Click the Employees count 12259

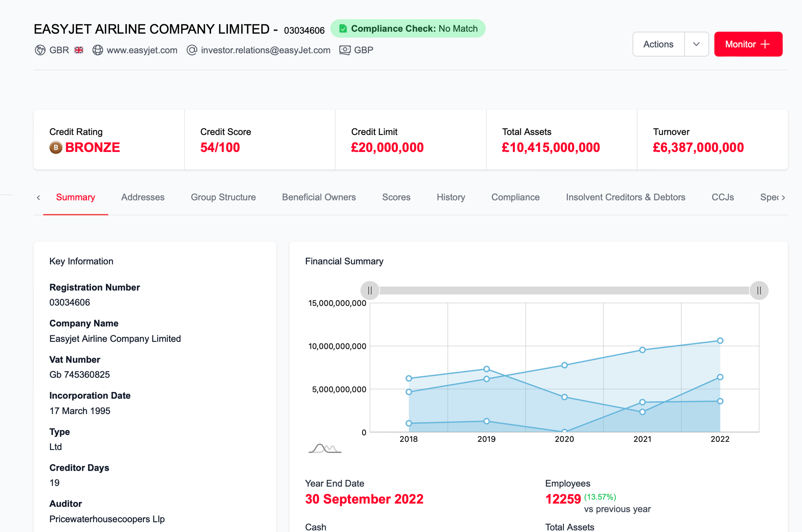coord(563,499)
